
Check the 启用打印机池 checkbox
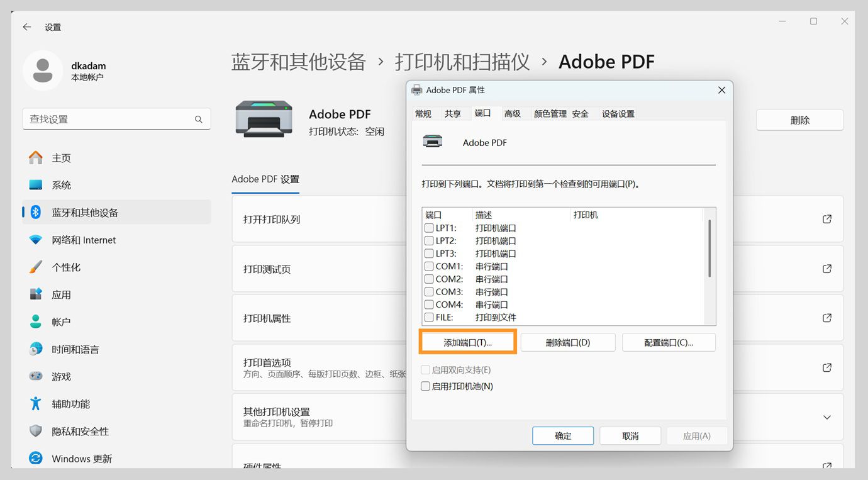click(425, 386)
